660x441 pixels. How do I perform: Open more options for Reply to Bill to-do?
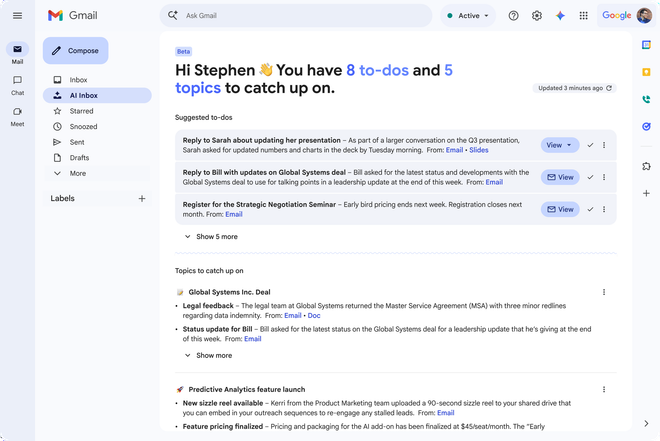point(604,177)
